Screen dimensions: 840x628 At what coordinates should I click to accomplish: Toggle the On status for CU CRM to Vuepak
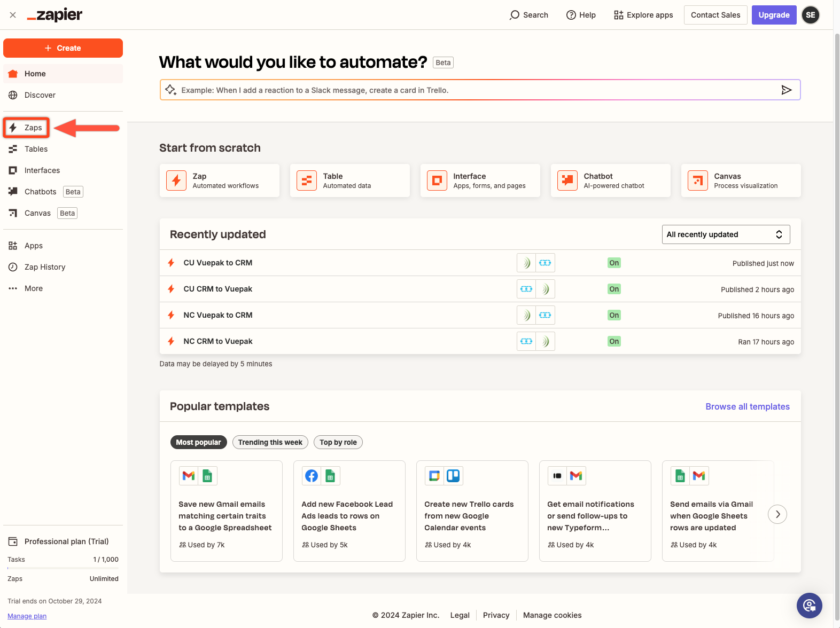click(614, 289)
